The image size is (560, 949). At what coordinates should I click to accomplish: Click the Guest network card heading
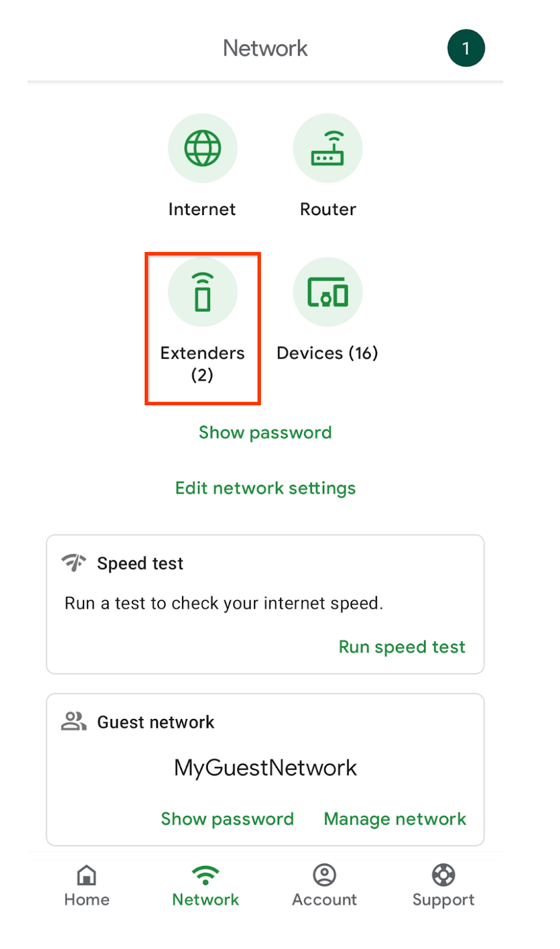(x=156, y=722)
